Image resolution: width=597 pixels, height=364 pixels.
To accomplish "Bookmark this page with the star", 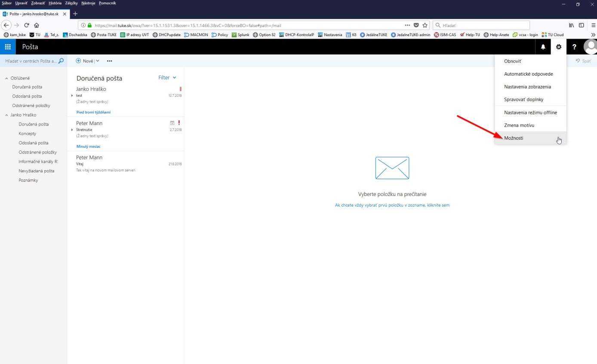I will 425,25.
